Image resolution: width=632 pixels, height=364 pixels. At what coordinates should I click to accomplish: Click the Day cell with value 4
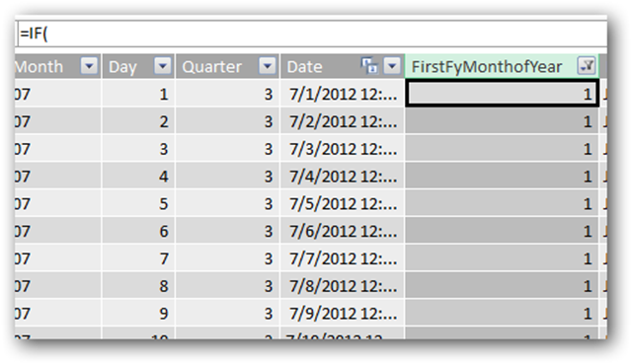pyautogui.click(x=138, y=177)
